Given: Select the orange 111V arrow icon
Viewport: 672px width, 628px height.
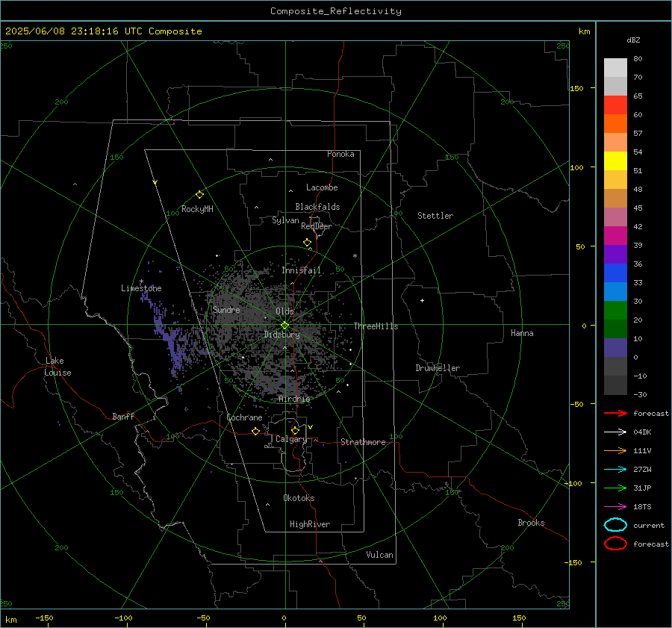Looking at the screenshot, I should pos(615,450).
